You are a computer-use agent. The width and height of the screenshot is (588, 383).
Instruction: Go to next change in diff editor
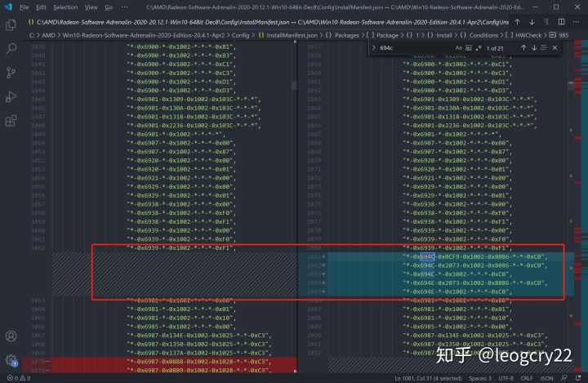coord(532,22)
